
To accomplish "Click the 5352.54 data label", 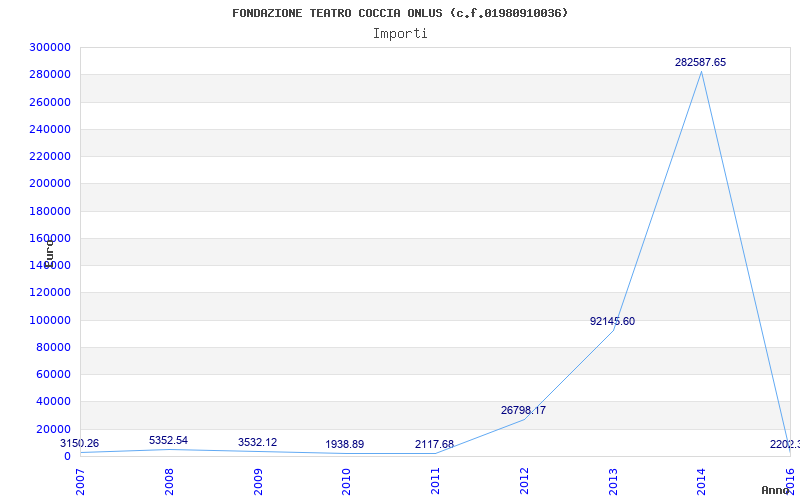I will click(168, 440).
